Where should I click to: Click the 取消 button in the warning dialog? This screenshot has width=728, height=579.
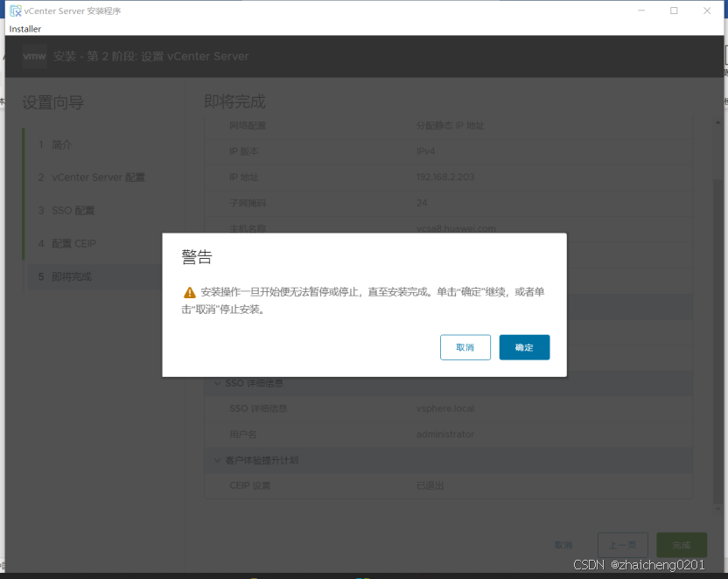465,347
